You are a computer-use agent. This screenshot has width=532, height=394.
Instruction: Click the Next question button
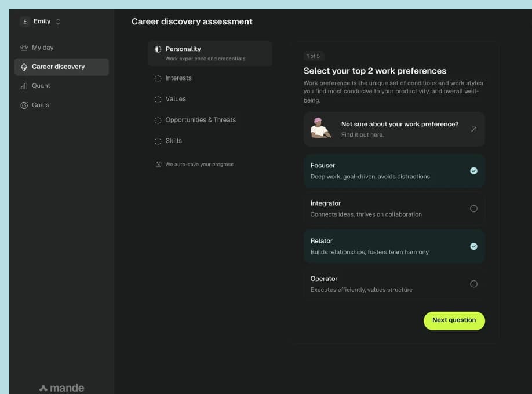(454, 320)
